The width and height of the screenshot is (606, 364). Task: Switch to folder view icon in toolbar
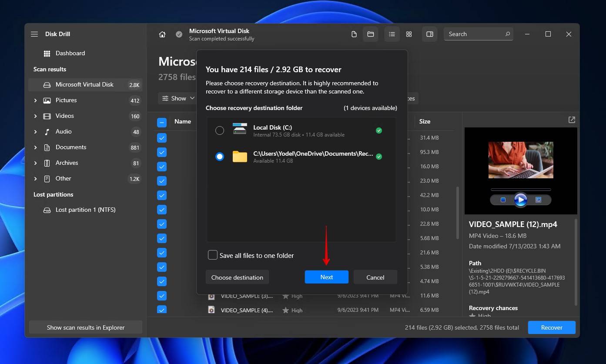(371, 34)
